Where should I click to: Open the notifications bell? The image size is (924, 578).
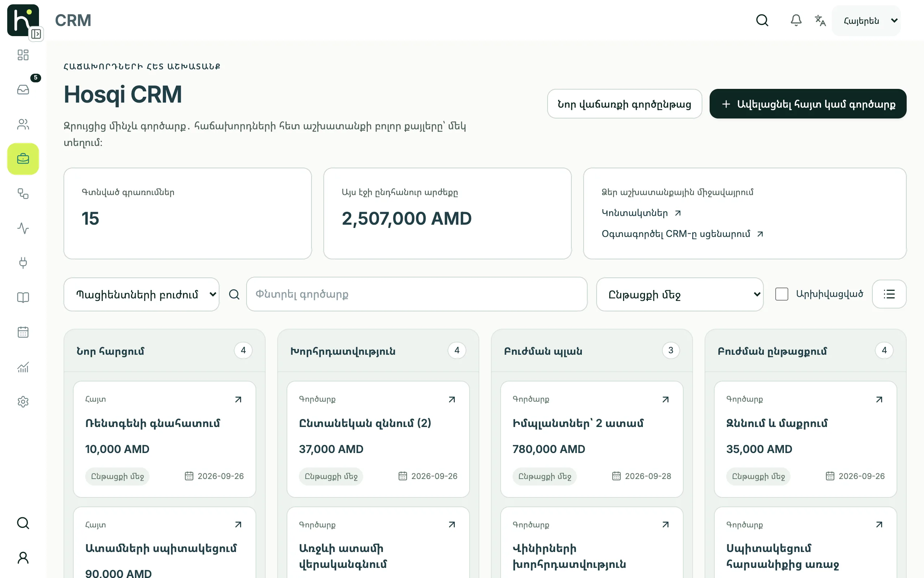tap(796, 20)
